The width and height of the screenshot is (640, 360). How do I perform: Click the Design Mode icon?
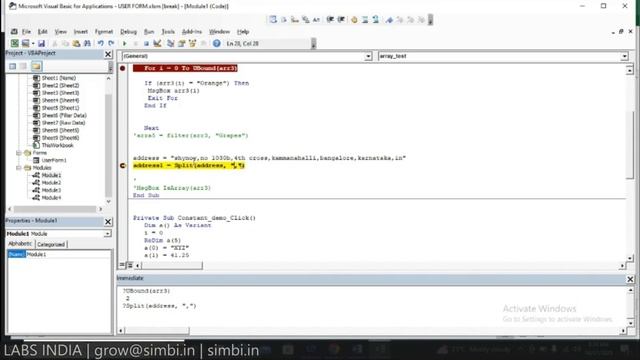point(157,43)
